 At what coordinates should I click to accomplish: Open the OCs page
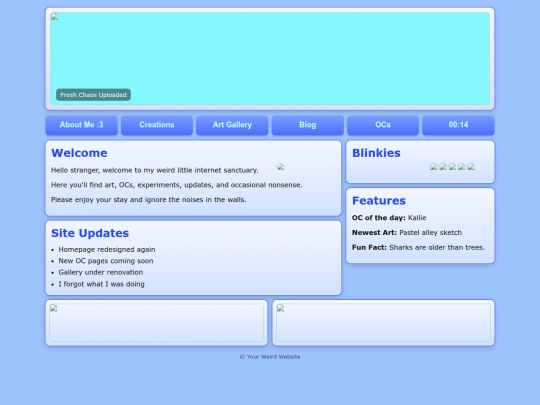click(383, 125)
